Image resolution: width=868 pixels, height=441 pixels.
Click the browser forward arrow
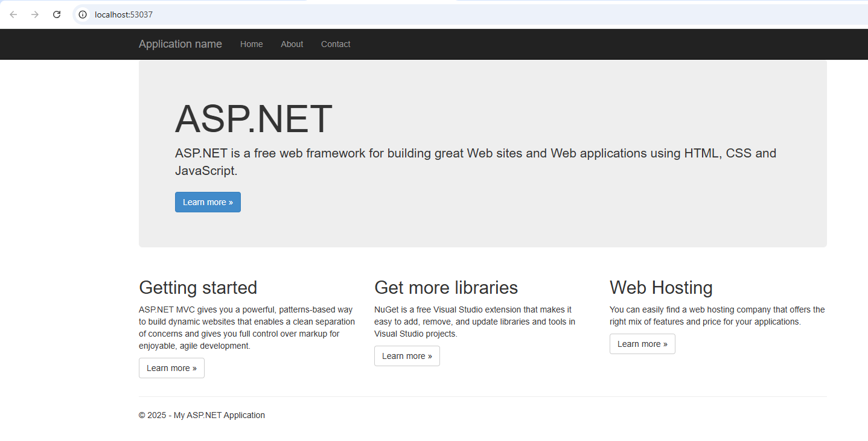point(35,14)
